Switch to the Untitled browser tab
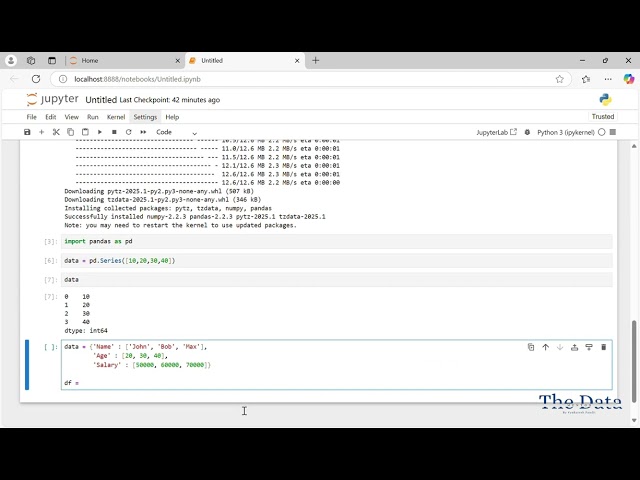The width and height of the screenshot is (640, 480). 245,60
